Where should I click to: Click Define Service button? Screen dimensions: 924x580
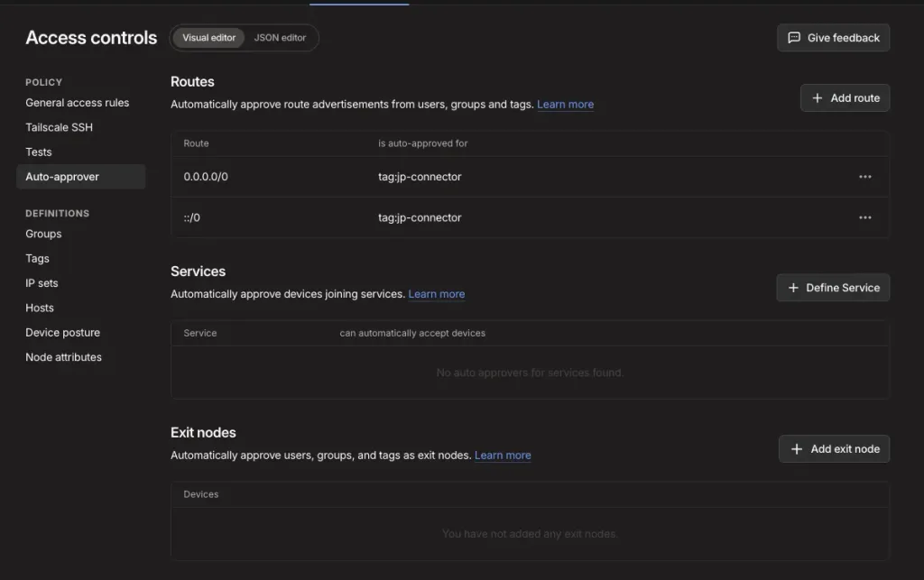[833, 288]
